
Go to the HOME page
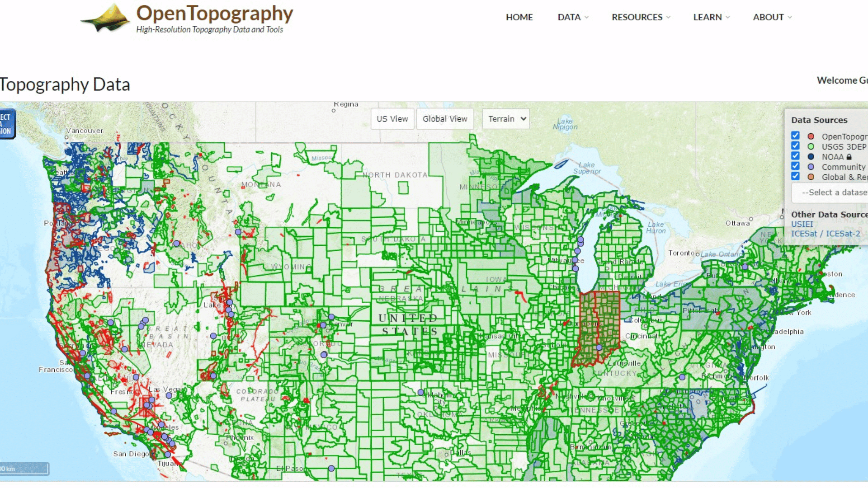click(x=519, y=17)
